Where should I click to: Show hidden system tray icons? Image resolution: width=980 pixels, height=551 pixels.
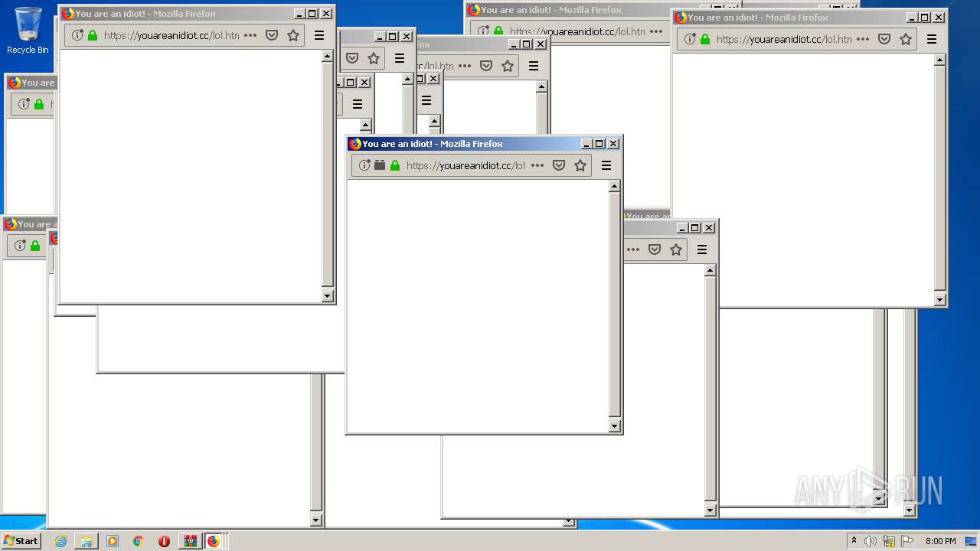pos(854,541)
